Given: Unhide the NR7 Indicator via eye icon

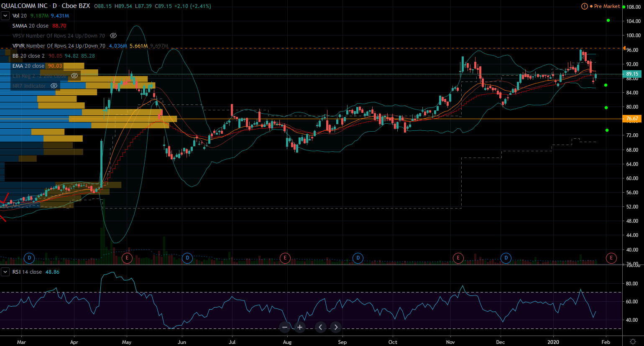Looking at the screenshot, I should (54, 86).
